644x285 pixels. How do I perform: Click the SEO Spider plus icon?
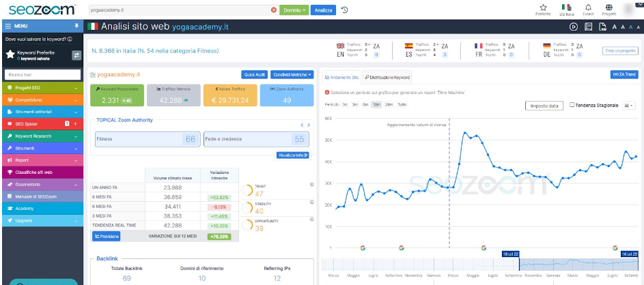click(76, 124)
